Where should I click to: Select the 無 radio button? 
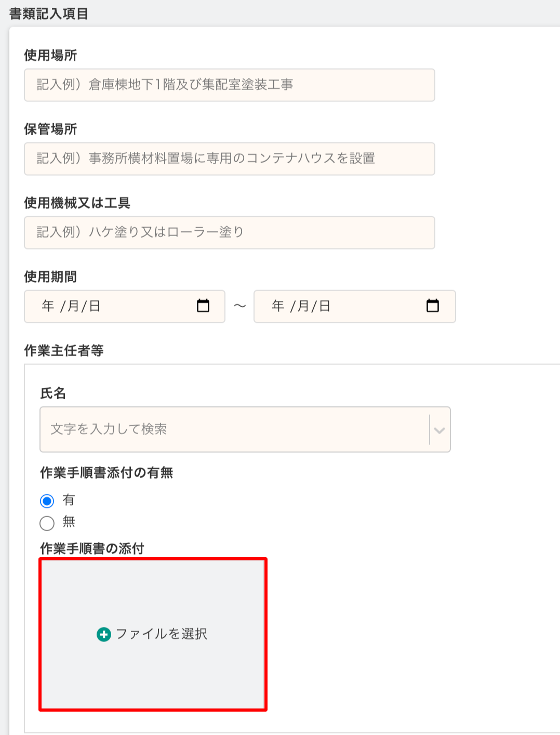point(47,523)
